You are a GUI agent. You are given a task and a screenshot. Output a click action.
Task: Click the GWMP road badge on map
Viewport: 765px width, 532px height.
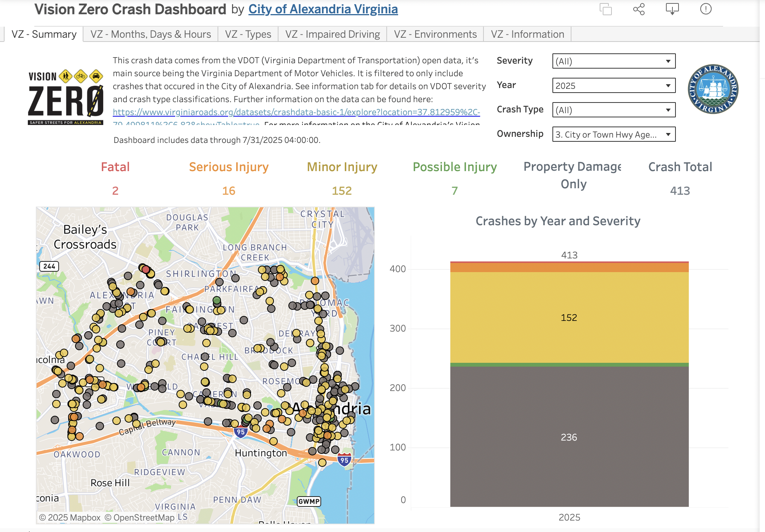pos(309,501)
